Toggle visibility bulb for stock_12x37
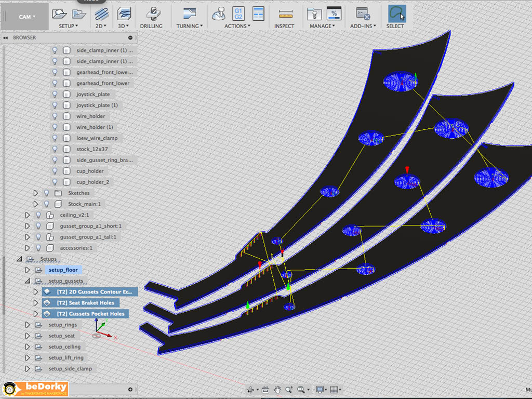This screenshot has height=399, width=532. point(55,149)
